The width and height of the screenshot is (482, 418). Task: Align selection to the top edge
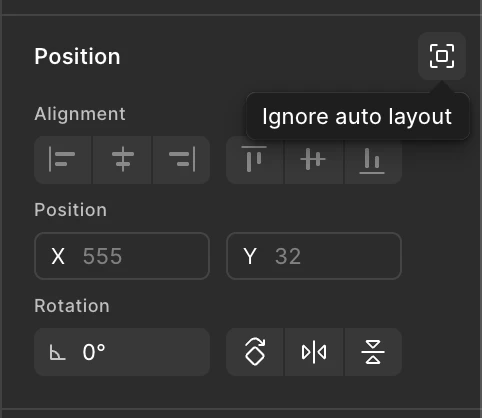click(x=255, y=160)
